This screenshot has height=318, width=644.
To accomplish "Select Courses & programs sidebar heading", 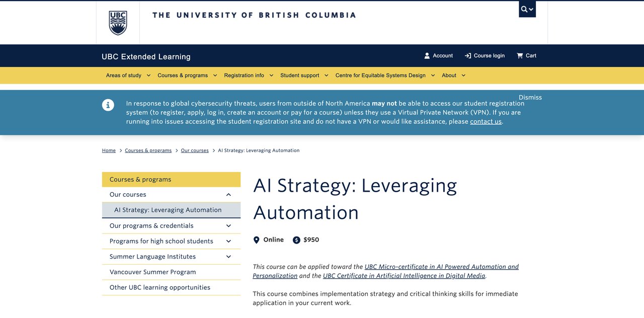I will (171, 180).
